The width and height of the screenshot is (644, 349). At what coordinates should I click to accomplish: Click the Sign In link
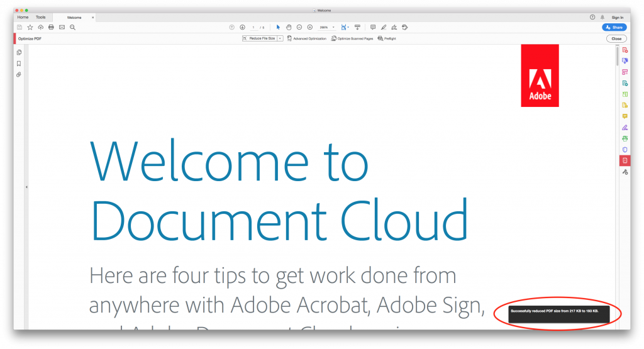click(x=618, y=17)
